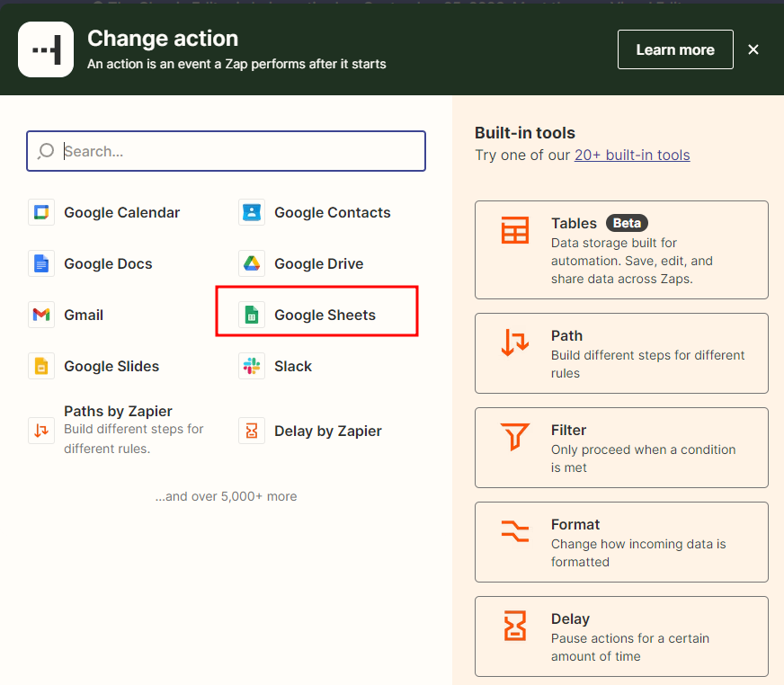This screenshot has width=784, height=685.
Task: Click the magnifier icon in search box
Action: [46, 151]
